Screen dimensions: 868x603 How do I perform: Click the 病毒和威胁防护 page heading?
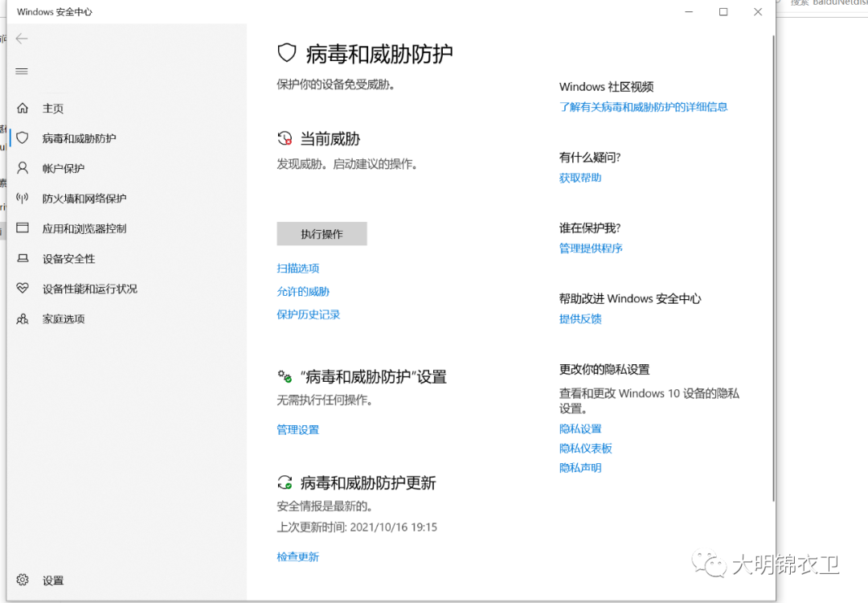pos(379,54)
